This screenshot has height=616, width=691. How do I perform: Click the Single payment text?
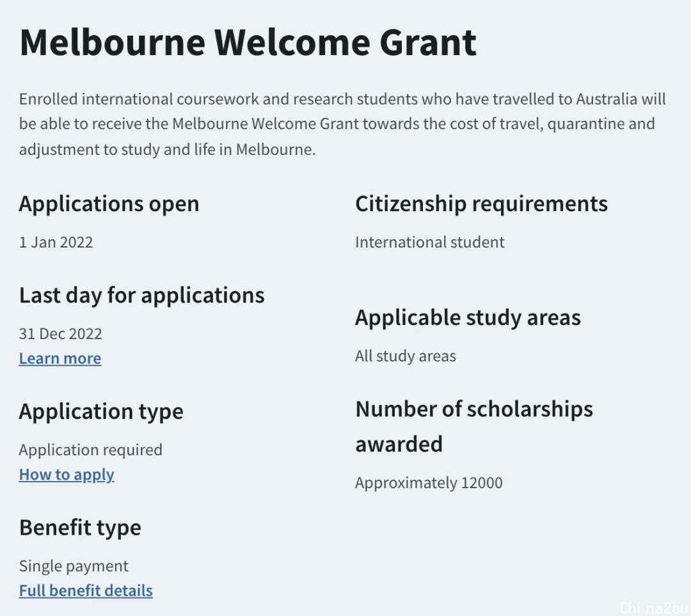tap(74, 566)
